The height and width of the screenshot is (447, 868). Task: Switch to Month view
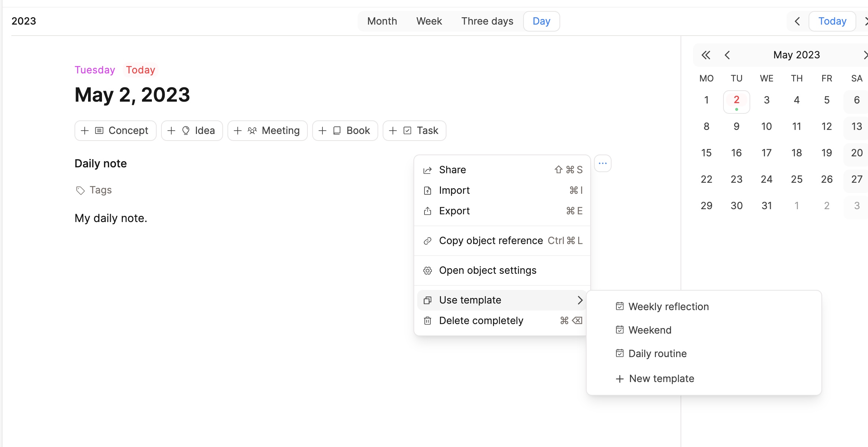[x=382, y=21]
